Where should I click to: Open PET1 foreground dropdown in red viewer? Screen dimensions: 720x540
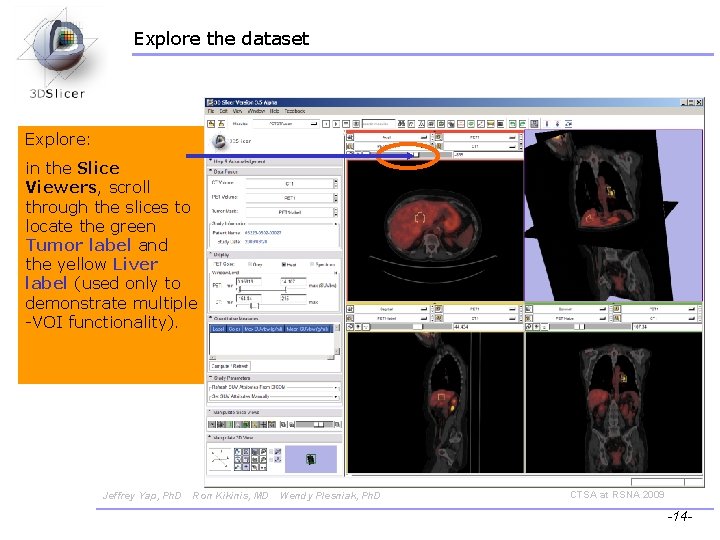coord(480,137)
